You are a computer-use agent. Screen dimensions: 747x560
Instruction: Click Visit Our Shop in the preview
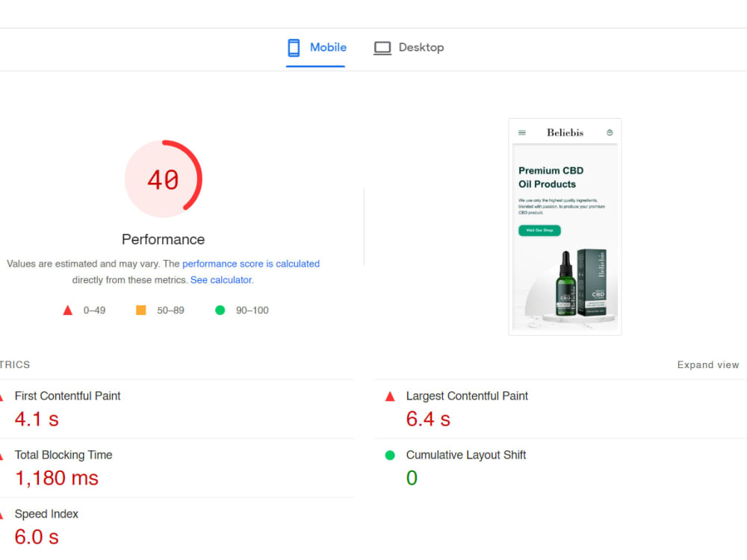pyautogui.click(x=539, y=231)
